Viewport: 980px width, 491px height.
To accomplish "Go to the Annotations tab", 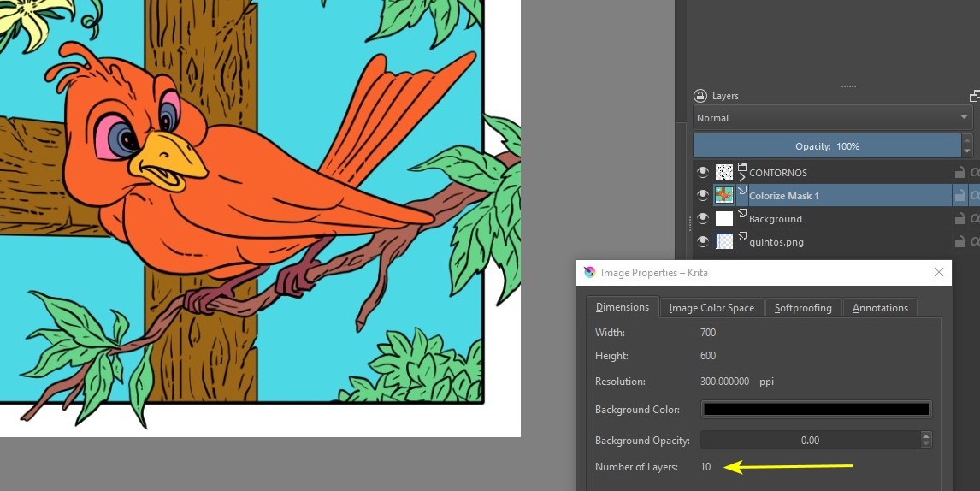I will (880, 308).
